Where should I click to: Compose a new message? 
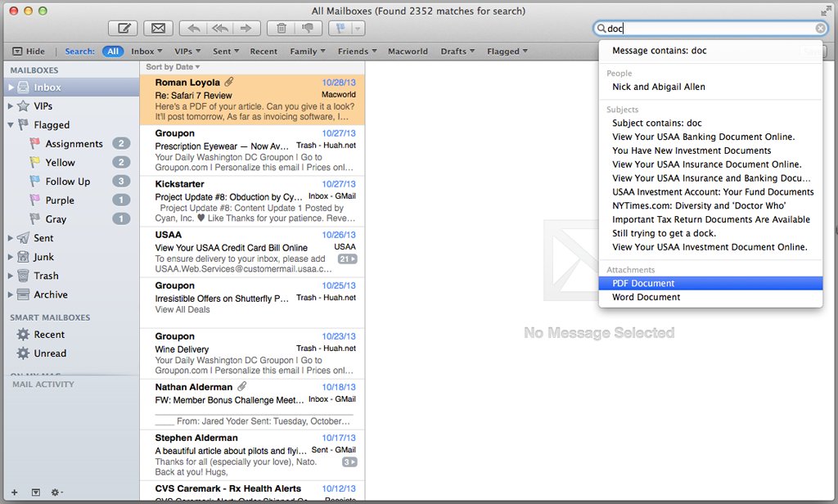124,27
